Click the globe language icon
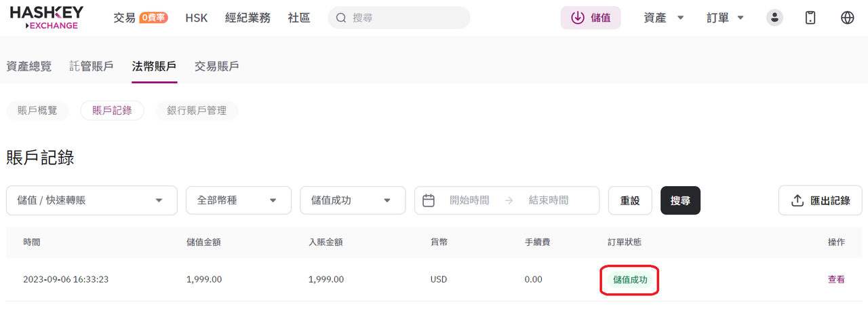The width and height of the screenshot is (868, 309). coord(847,18)
